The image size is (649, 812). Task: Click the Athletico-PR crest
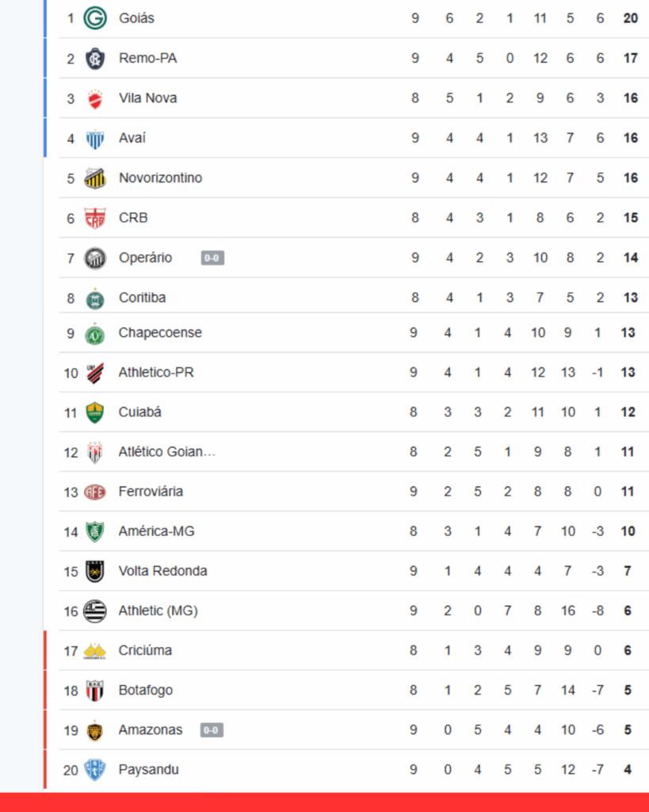point(95,373)
